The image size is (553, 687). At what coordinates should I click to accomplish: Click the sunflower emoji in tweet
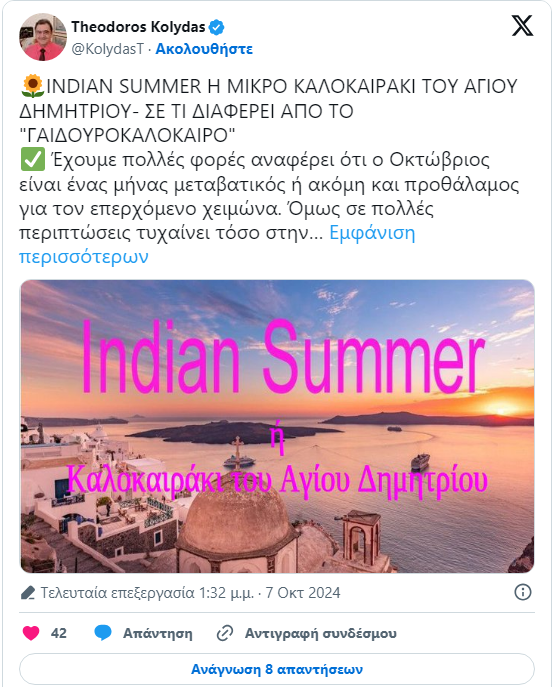(32, 86)
